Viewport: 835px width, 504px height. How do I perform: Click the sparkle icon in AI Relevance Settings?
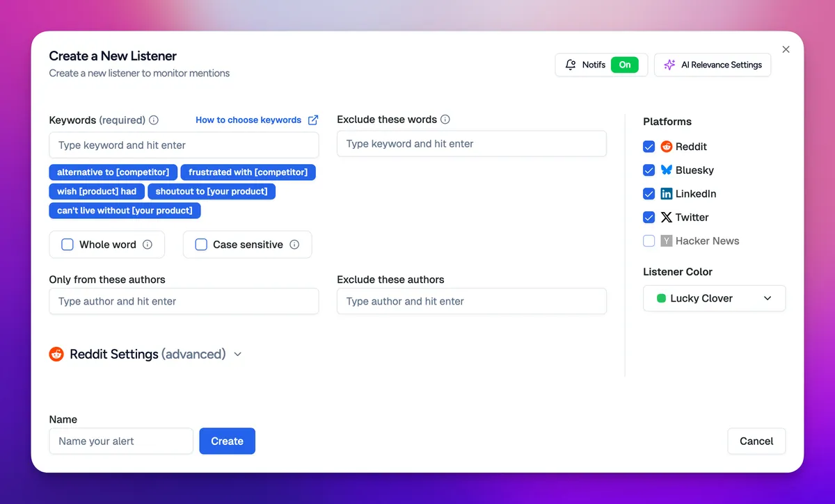pyautogui.click(x=669, y=65)
